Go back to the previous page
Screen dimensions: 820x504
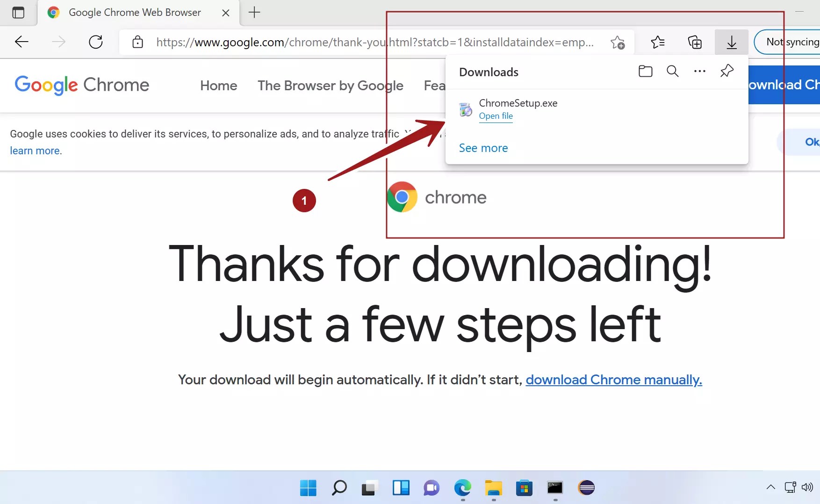[22, 42]
